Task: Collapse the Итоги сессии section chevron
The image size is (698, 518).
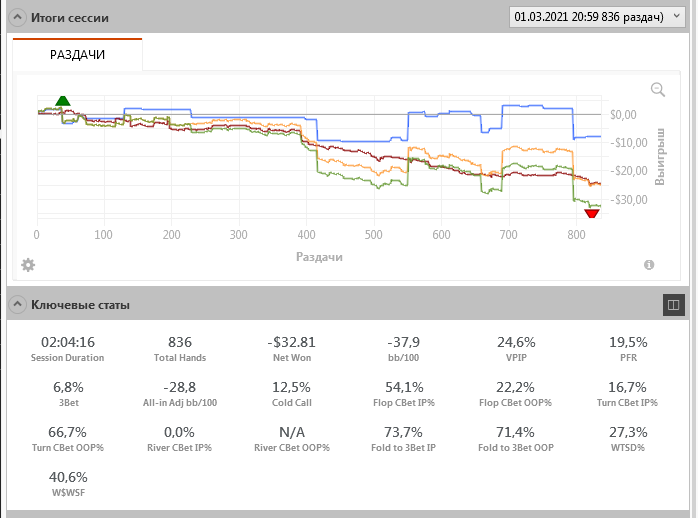Action: click(x=18, y=18)
